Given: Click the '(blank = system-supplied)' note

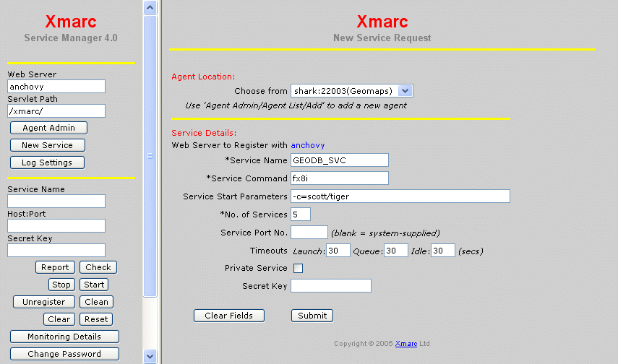Looking at the screenshot, I should pyautogui.click(x=385, y=233).
